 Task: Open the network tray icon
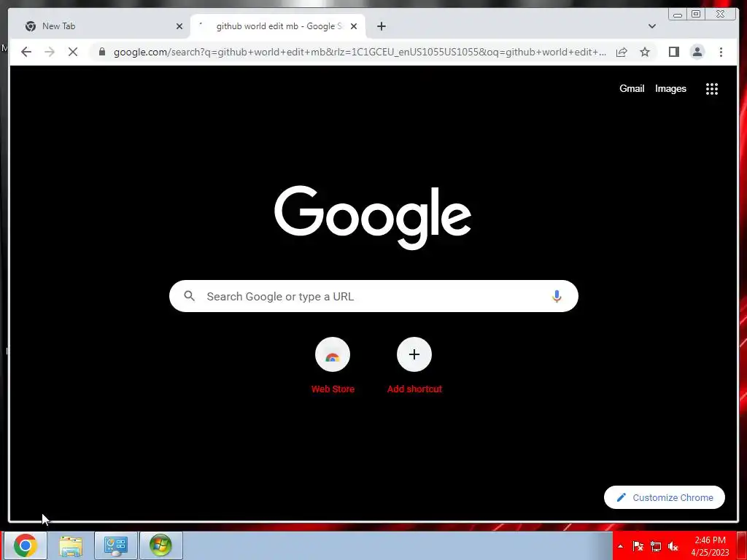(x=656, y=546)
